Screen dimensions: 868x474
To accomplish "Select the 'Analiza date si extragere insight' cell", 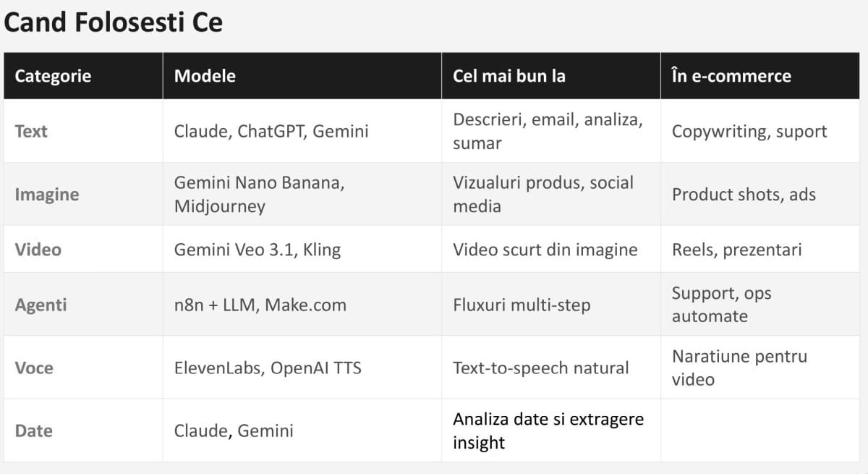I will pyautogui.click(x=548, y=431).
